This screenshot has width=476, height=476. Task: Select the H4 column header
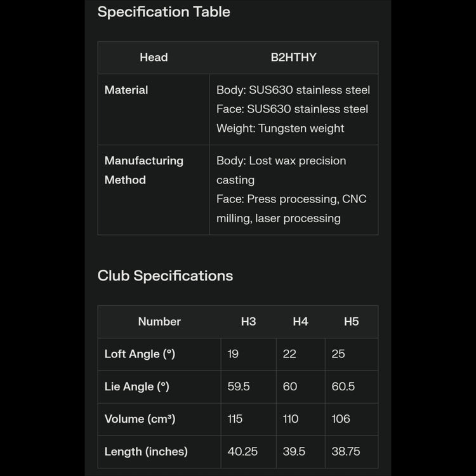point(300,322)
